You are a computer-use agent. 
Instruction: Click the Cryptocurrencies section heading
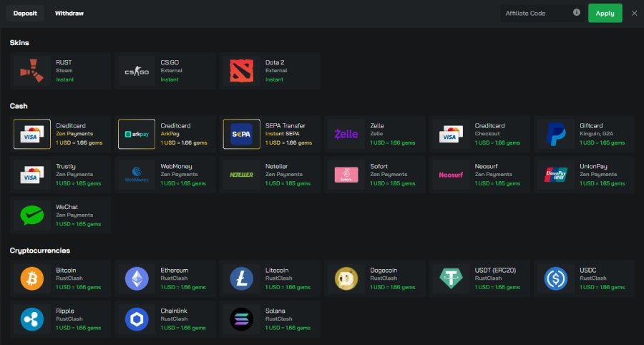click(40, 251)
